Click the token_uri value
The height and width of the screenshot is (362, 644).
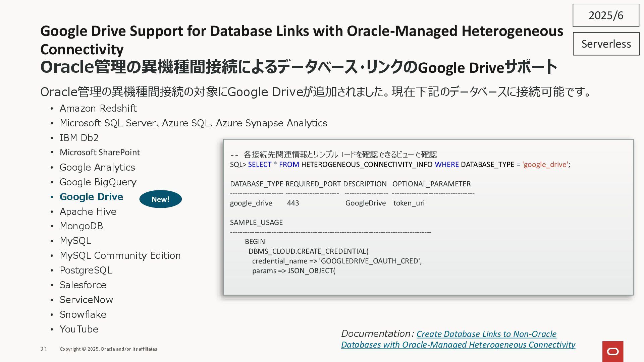409,203
